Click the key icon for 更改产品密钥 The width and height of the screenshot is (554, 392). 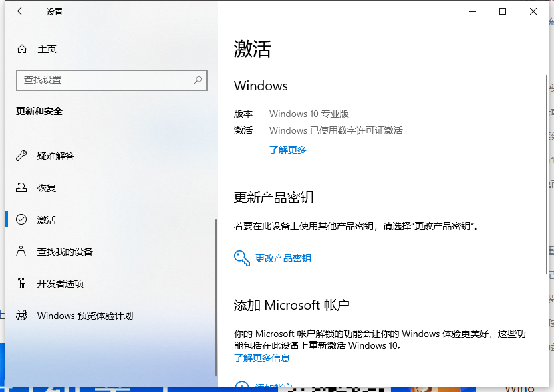pyautogui.click(x=242, y=258)
